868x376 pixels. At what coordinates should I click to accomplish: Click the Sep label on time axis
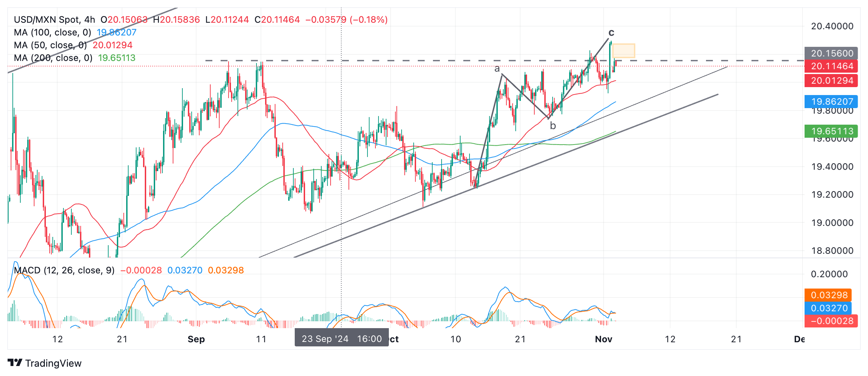click(x=196, y=339)
